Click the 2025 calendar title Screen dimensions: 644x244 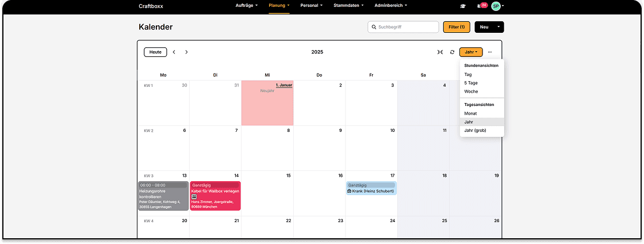point(317,52)
